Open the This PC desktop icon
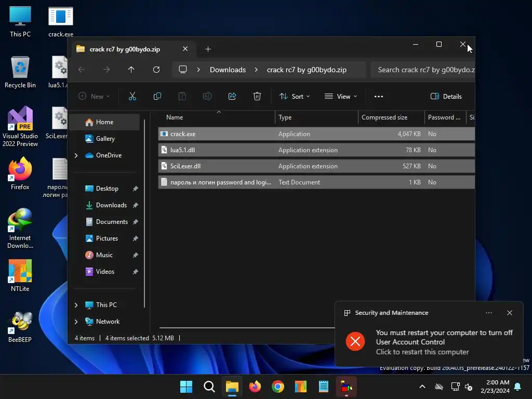Image resolution: width=532 pixels, height=399 pixels. click(x=20, y=21)
